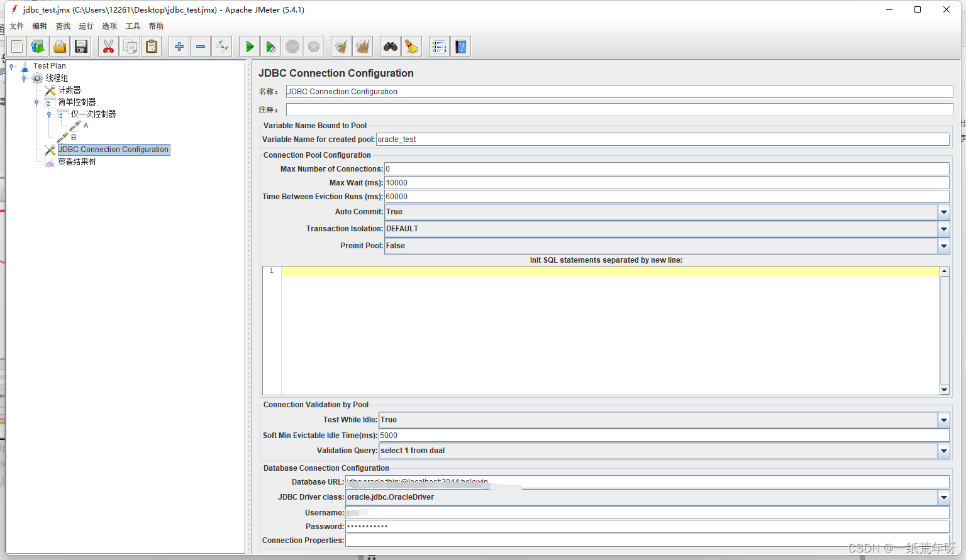Open the 工具 menu
Image resolution: width=966 pixels, height=560 pixels.
pyautogui.click(x=133, y=26)
